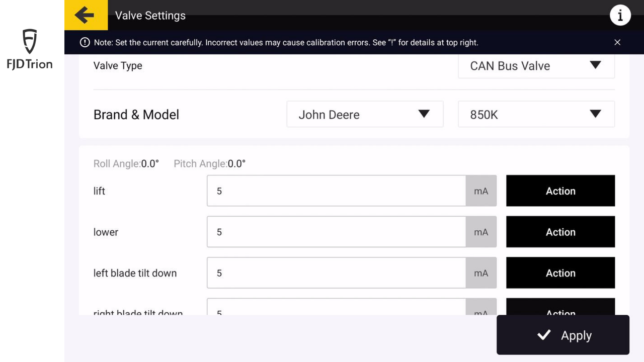Click the Pitch Angle readout
This screenshot has width=644, height=362.
(x=209, y=163)
